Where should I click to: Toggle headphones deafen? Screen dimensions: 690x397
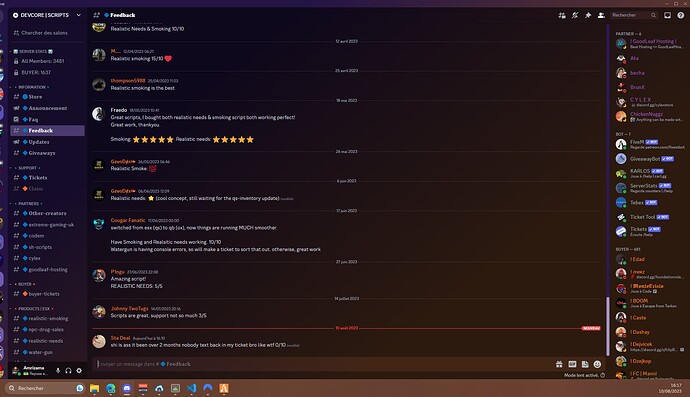point(68,371)
